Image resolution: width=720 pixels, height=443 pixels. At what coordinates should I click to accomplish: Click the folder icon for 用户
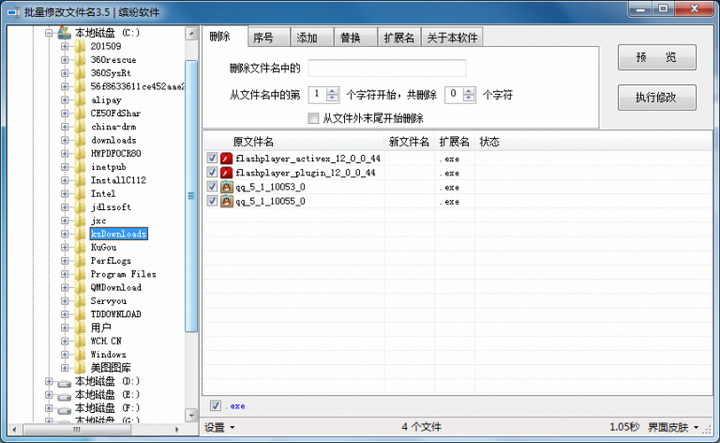tap(80, 327)
